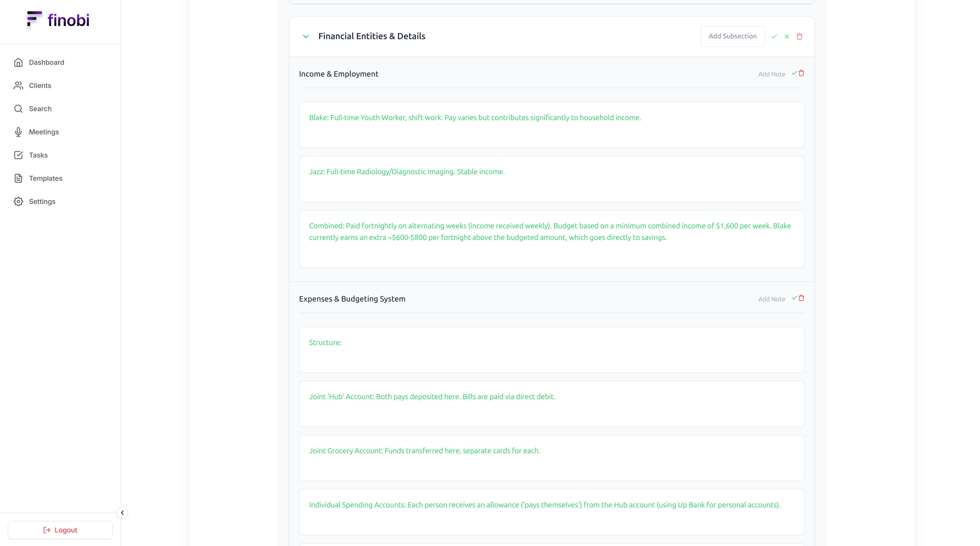
Task: Approve Expenses & Budgeting System checkmark
Action: pos(794,298)
